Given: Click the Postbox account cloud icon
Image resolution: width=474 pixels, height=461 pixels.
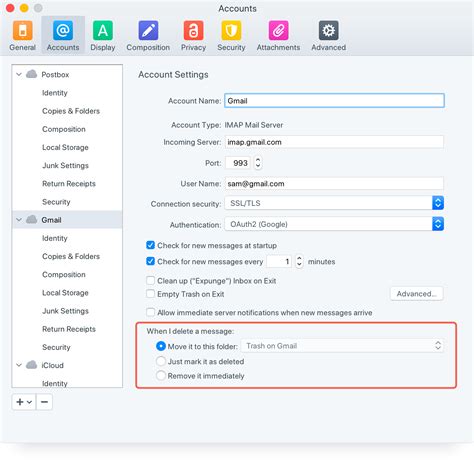Looking at the screenshot, I should pyautogui.click(x=32, y=74).
